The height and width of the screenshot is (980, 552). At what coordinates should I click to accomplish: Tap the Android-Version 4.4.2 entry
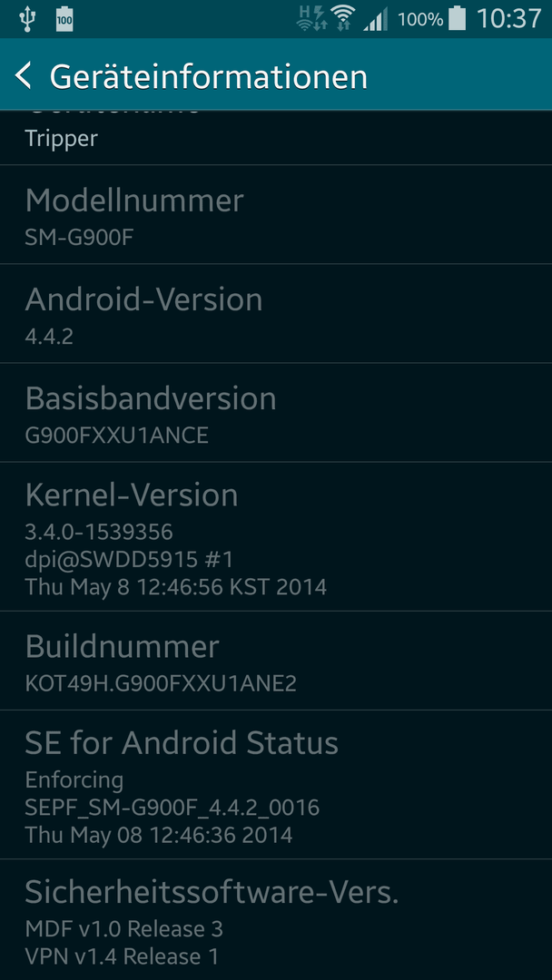tap(276, 313)
